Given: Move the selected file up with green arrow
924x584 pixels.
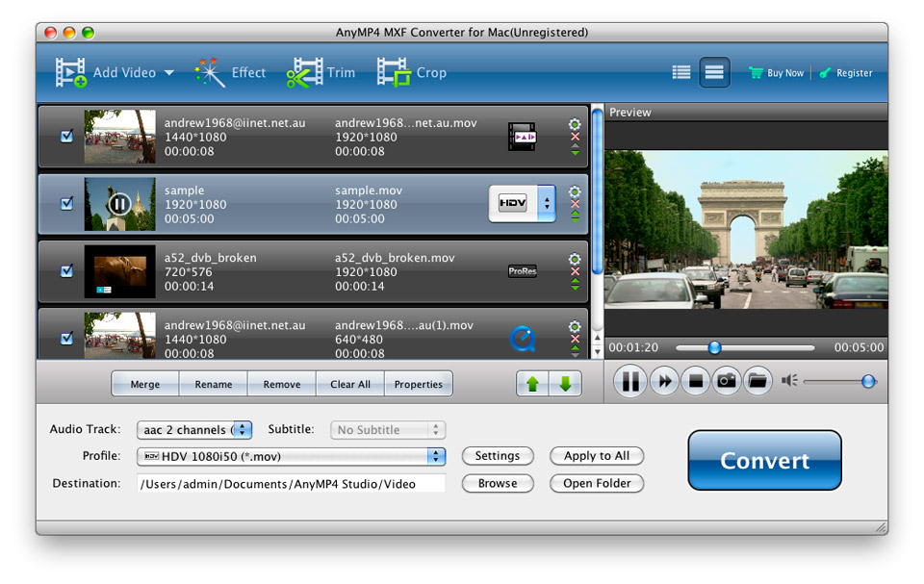Looking at the screenshot, I should tap(532, 384).
